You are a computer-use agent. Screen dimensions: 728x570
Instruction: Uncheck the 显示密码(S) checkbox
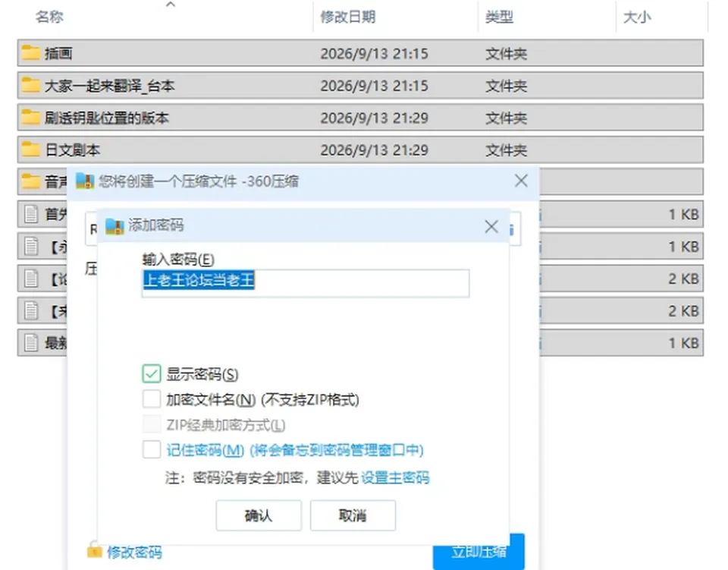(152, 373)
